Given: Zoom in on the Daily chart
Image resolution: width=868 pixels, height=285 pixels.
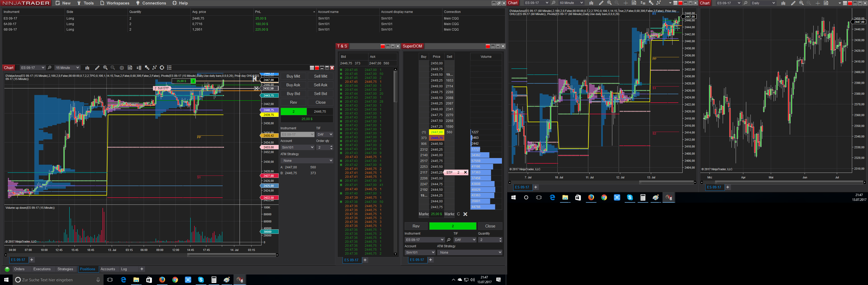Looking at the screenshot, I should [801, 3].
